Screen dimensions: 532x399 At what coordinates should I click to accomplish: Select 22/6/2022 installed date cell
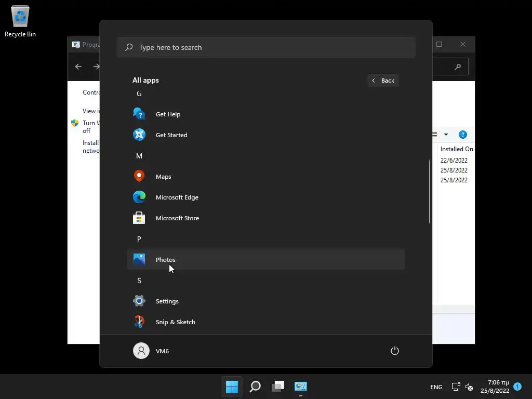[x=454, y=160]
